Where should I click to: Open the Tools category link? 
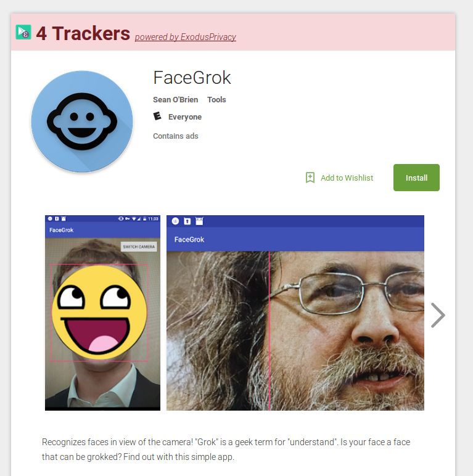[x=216, y=99]
